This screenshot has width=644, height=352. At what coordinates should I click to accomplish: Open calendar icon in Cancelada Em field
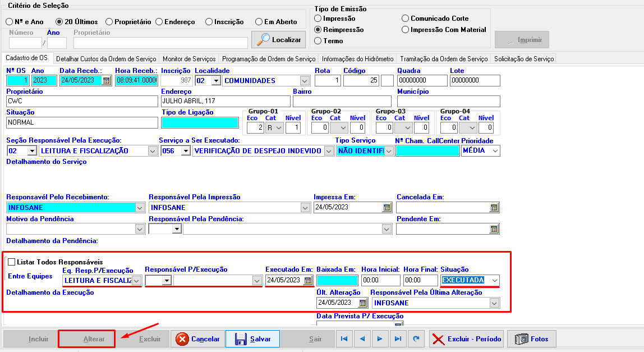[494, 208]
